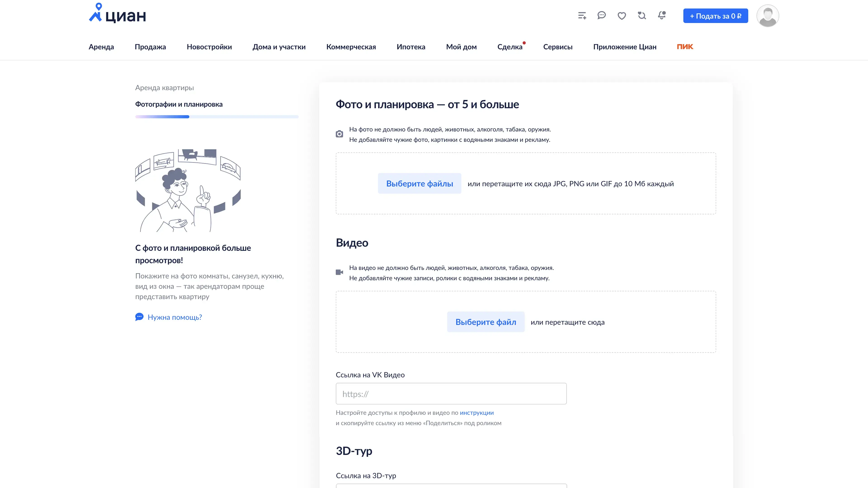Open the Продажа menu
The width and height of the screenshot is (868, 488).
[x=150, y=47]
